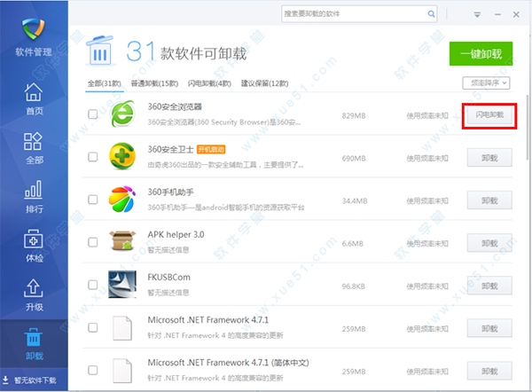Screen dimensions: 532x392
Task: Open the title bar main menu arrow
Action: click(x=476, y=15)
